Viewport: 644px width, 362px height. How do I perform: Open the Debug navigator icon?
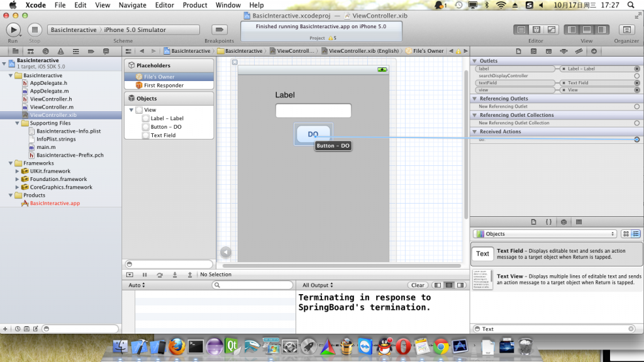click(75, 52)
